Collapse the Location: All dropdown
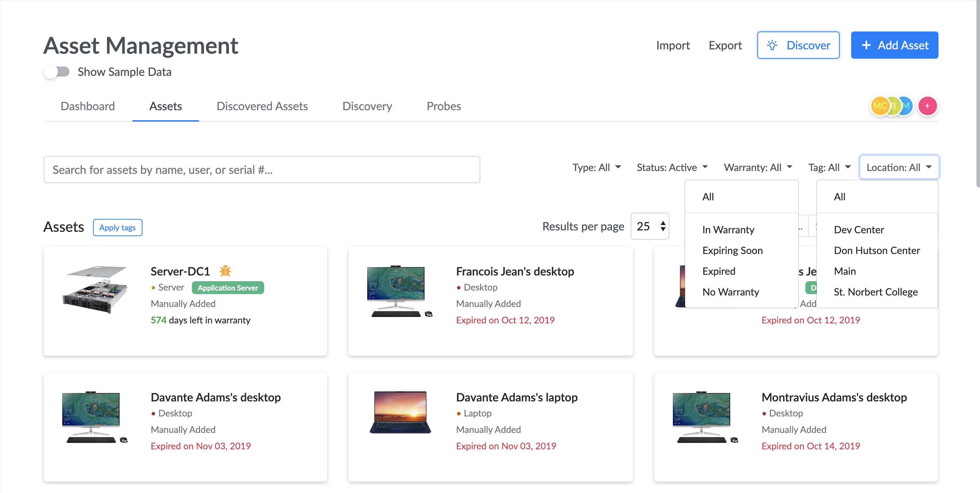This screenshot has width=980, height=493. pyautogui.click(x=899, y=167)
